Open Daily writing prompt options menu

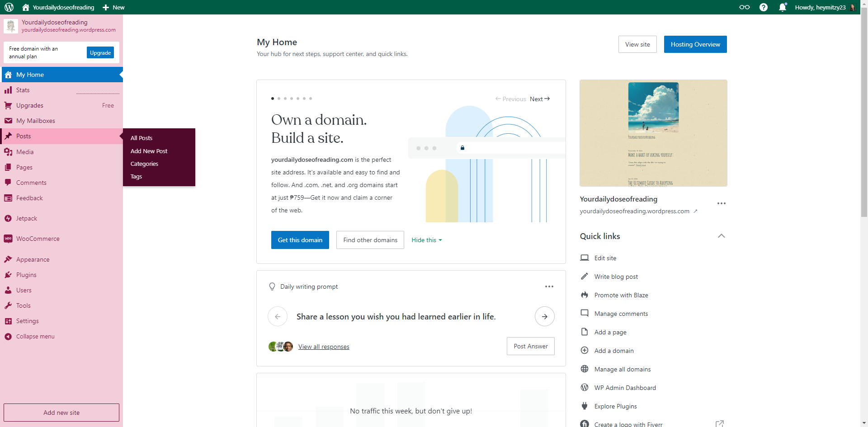(x=549, y=286)
